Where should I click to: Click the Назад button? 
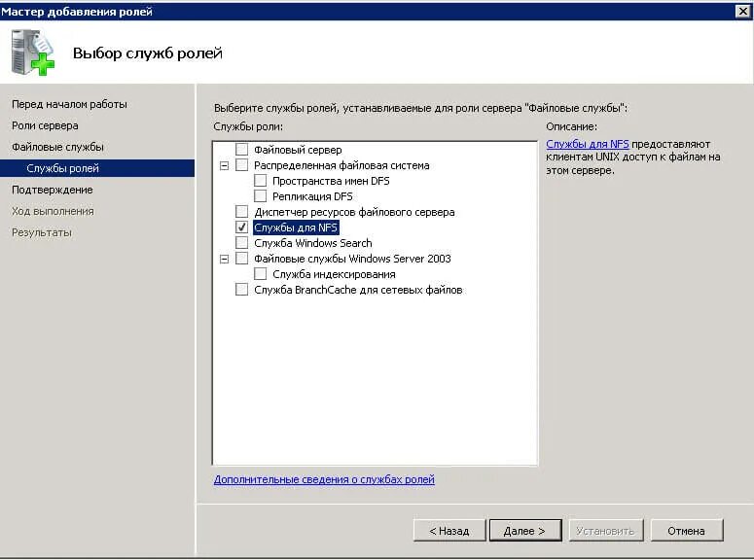click(449, 531)
